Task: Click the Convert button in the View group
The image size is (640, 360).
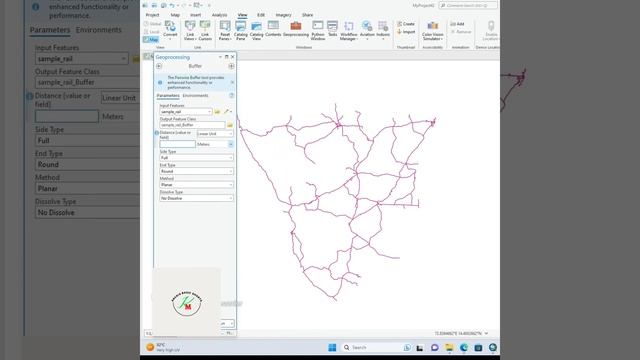Action: pos(170,30)
